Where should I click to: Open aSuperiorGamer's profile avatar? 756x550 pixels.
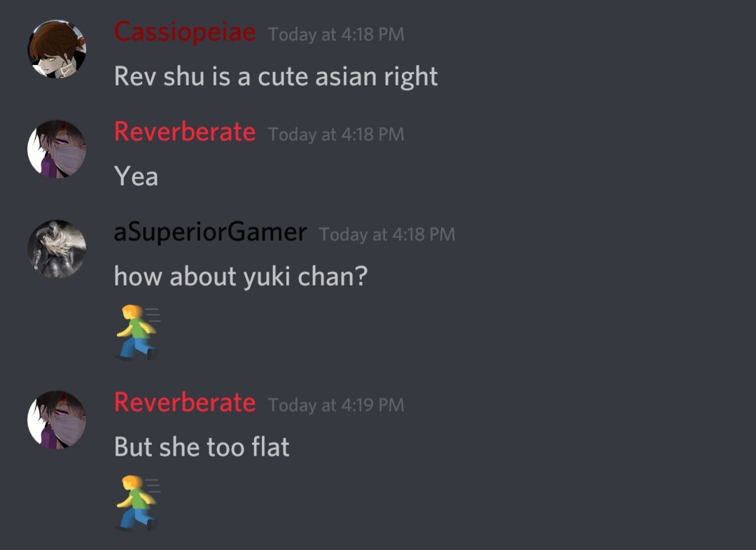(57, 249)
